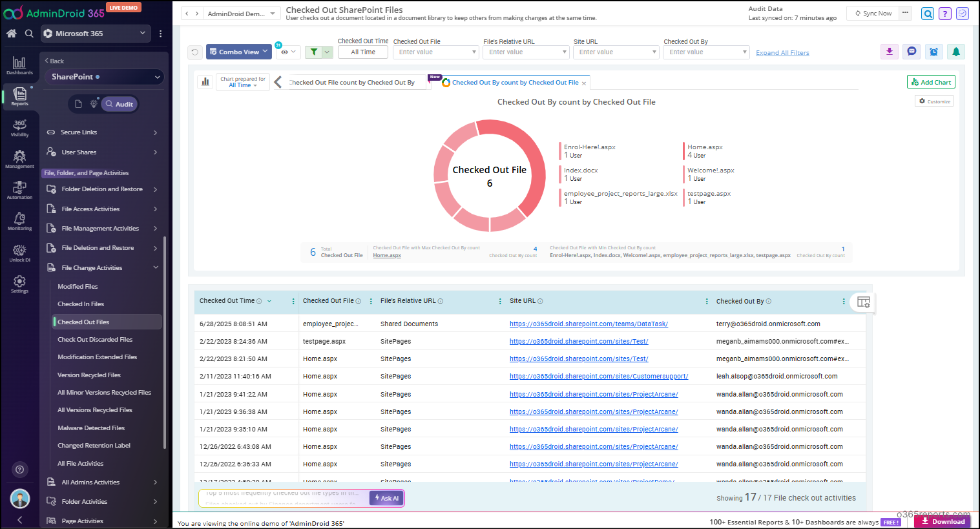Image resolution: width=980 pixels, height=529 pixels.
Task: Collapse the File Change Activities group
Action: coord(102,267)
